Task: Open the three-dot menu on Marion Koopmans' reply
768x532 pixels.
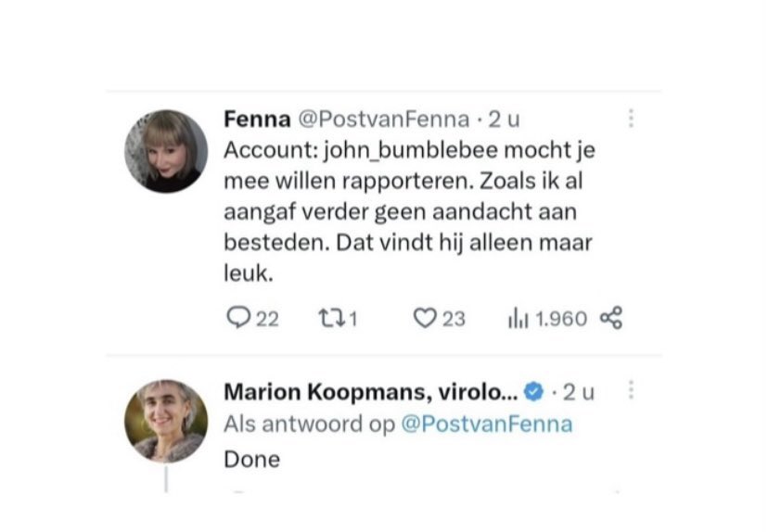Action: click(631, 391)
